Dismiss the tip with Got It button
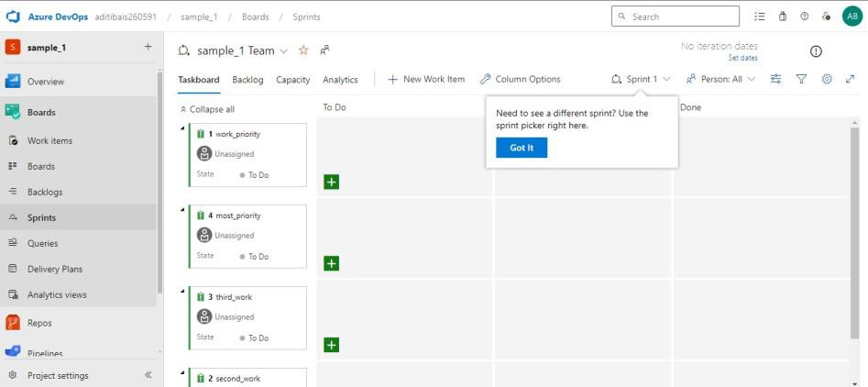This screenshot has height=387, width=868. click(x=522, y=148)
